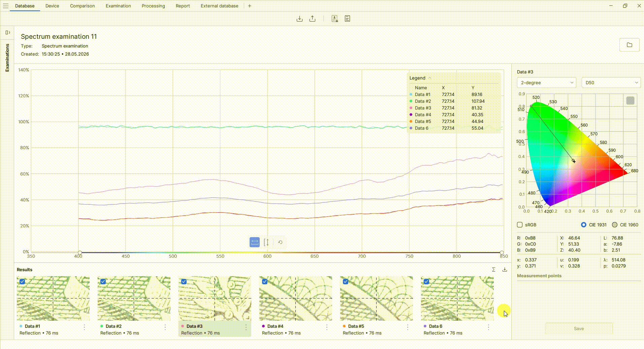The height and width of the screenshot is (349, 644).
Task: Open the 2-degree observer dropdown
Action: (x=546, y=83)
